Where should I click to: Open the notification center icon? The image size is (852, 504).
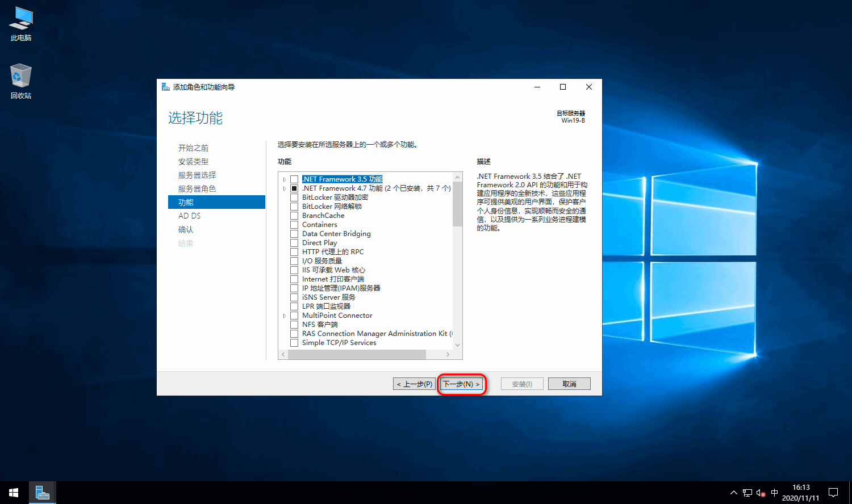[x=833, y=493]
